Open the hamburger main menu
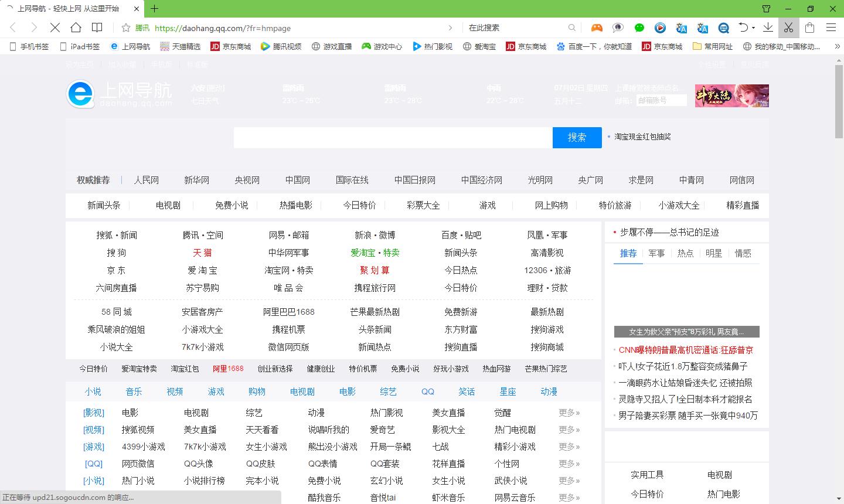Viewport: 844px width, 504px height. 831,28
